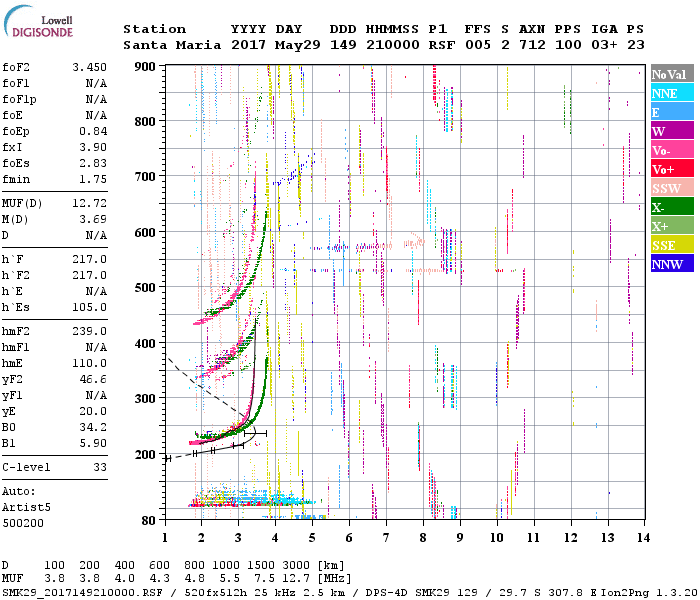Click the 500 km height axis label
Viewport: 700px width, 600px height.
pos(145,288)
